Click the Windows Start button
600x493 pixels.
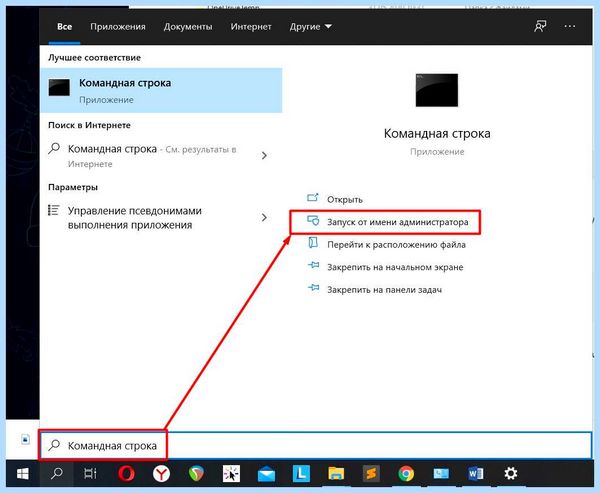click(23, 474)
